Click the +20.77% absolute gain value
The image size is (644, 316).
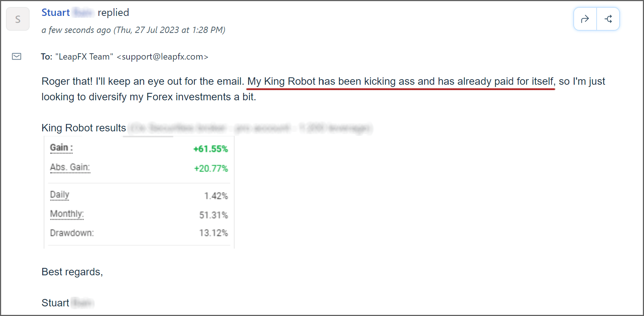pos(211,169)
